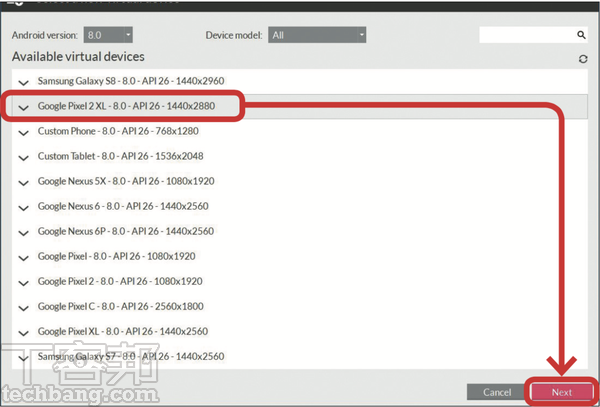Click the search magnifier icon
This screenshot has height=407, width=600.
pos(581,35)
